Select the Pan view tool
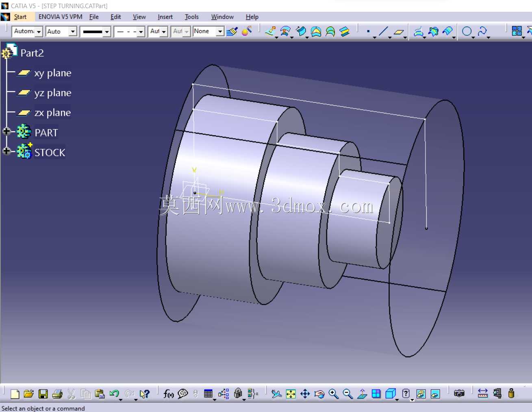 tap(305, 394)
